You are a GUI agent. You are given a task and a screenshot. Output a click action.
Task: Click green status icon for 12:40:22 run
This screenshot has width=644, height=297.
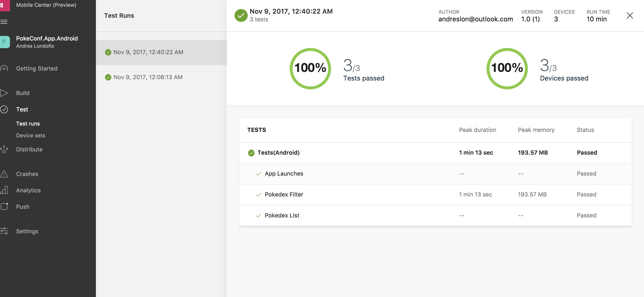(x=108, y=52)
